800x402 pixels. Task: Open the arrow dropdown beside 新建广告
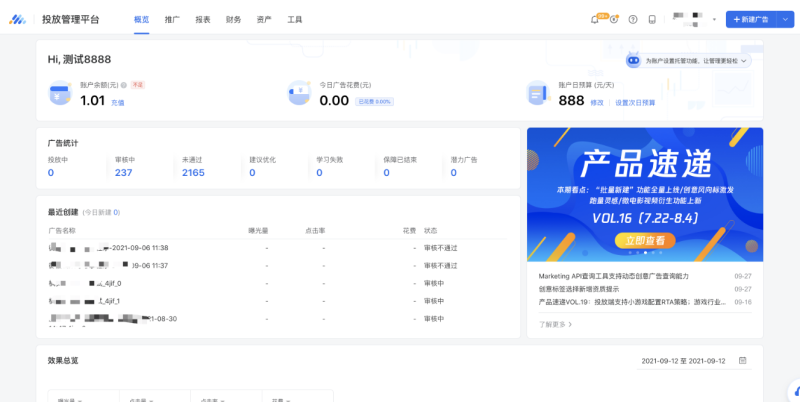pos(785,19)
